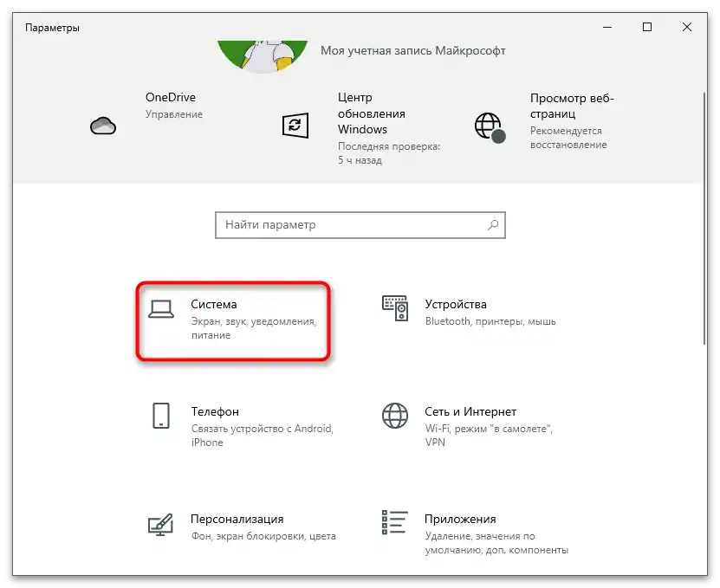Click the Устройства keyboard and speaker icon
The width and height of the screenshot is (720, 588).
tap(395, 308)
